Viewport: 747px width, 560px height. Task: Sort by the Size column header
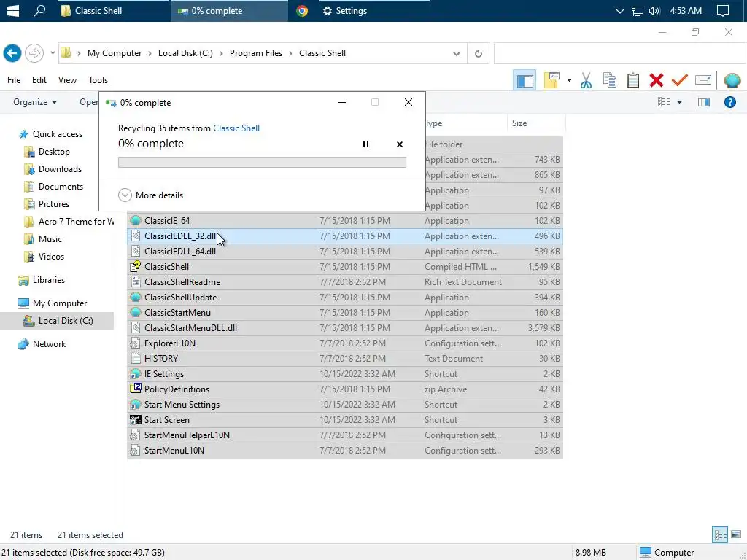coord(535,123)
